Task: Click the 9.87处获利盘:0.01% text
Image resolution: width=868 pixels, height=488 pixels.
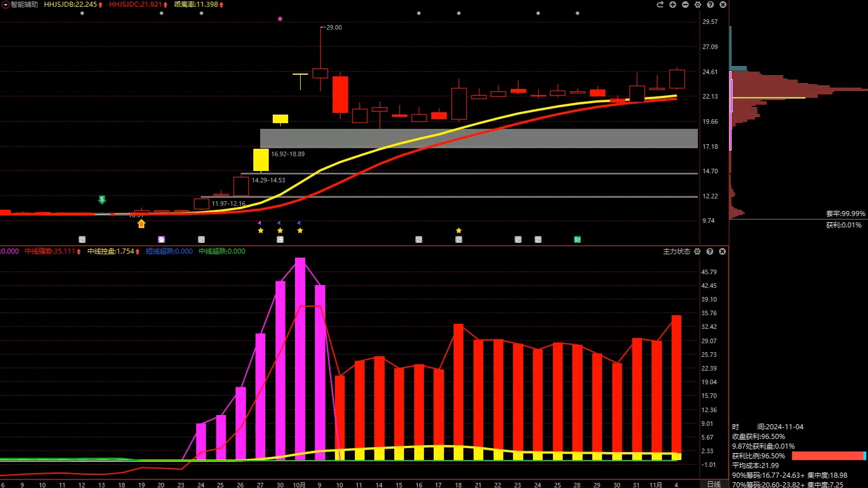Action: click(x=764, y=446)
